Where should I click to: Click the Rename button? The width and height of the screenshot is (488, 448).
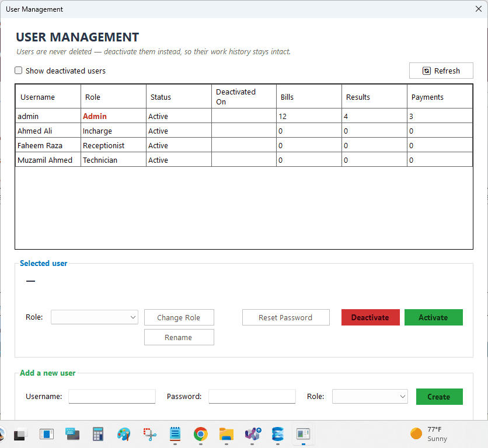179,337
